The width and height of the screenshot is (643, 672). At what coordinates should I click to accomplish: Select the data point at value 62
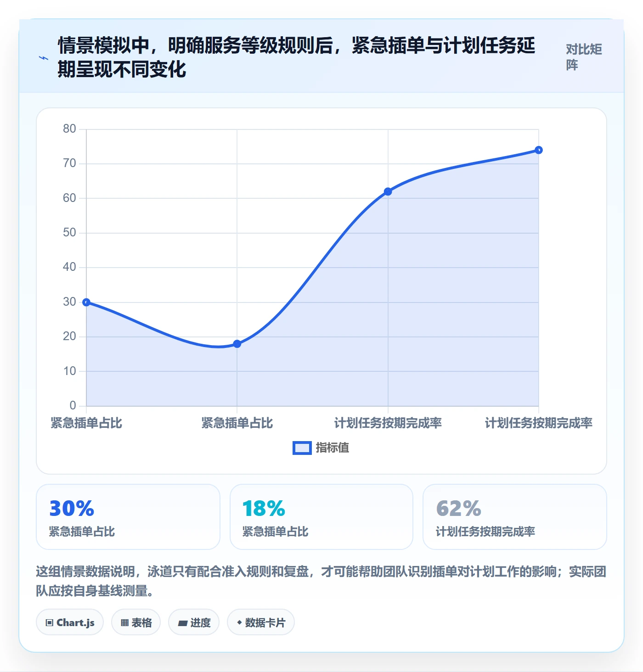[x=388, y=191]
